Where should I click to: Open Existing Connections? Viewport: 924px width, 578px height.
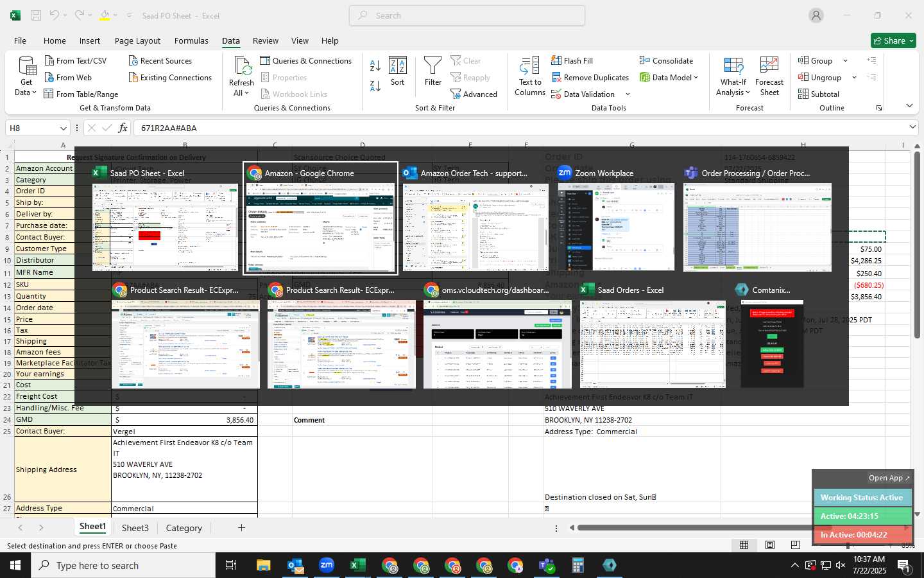tap(170, 78)
